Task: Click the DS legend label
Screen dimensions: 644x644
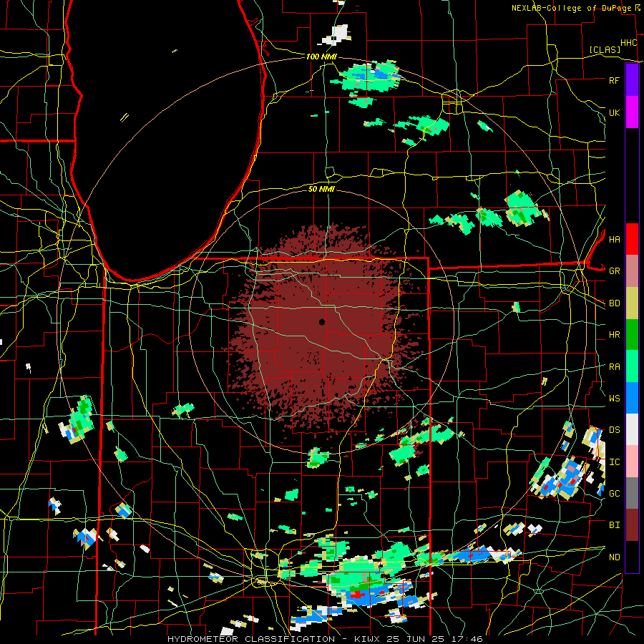Action: click(614, 430)
